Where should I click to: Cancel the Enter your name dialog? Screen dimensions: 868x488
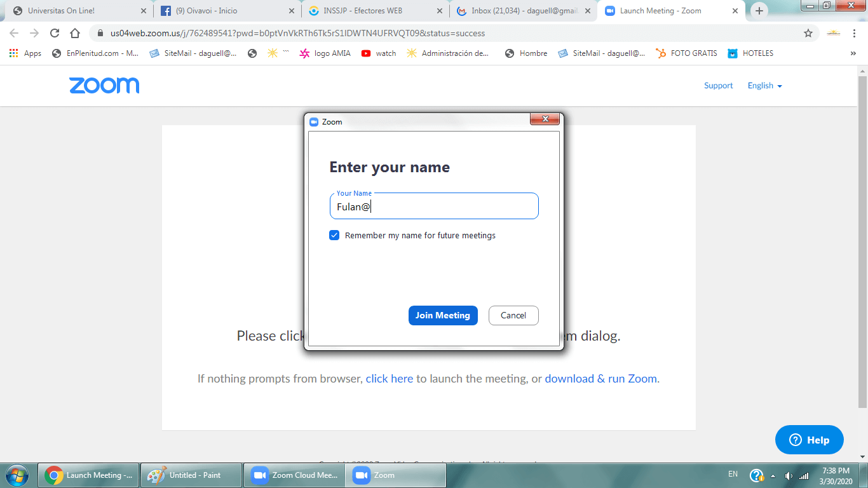[x=513, y=315]
